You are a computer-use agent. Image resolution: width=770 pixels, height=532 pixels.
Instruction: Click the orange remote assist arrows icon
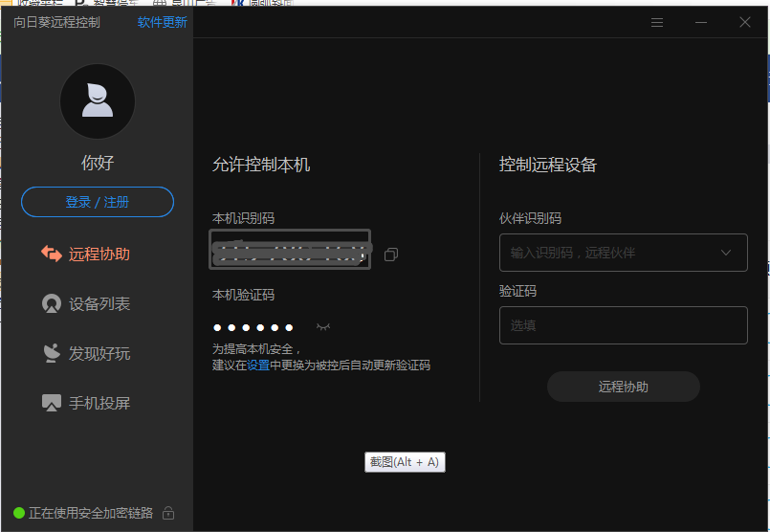point(52,254)
